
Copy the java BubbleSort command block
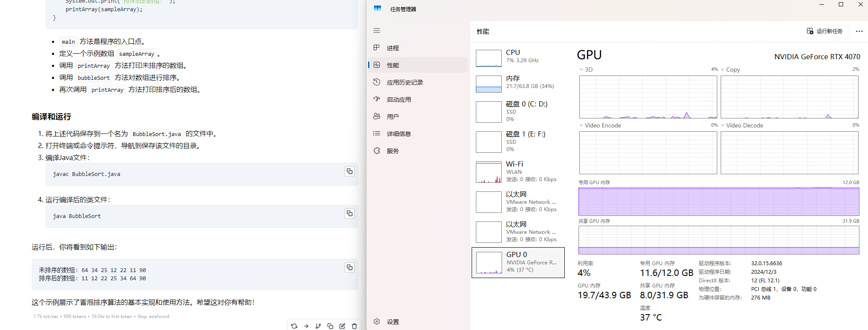tap(350, 214)
